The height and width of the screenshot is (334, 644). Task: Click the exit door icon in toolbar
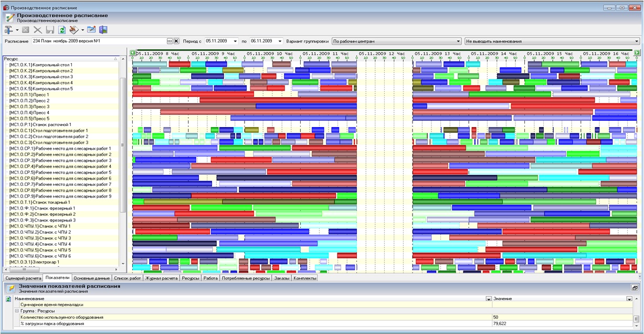103,30
